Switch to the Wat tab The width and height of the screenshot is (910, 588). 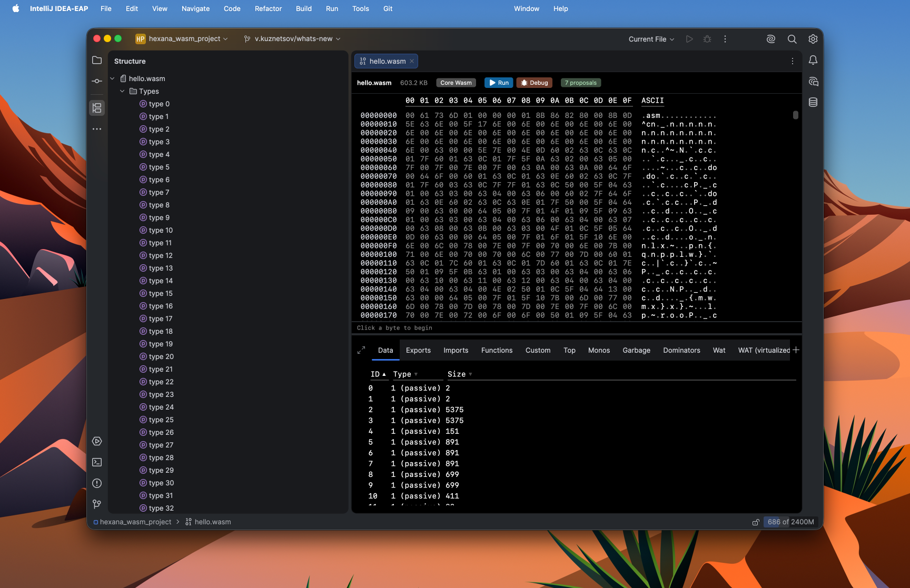click(719, 350)
